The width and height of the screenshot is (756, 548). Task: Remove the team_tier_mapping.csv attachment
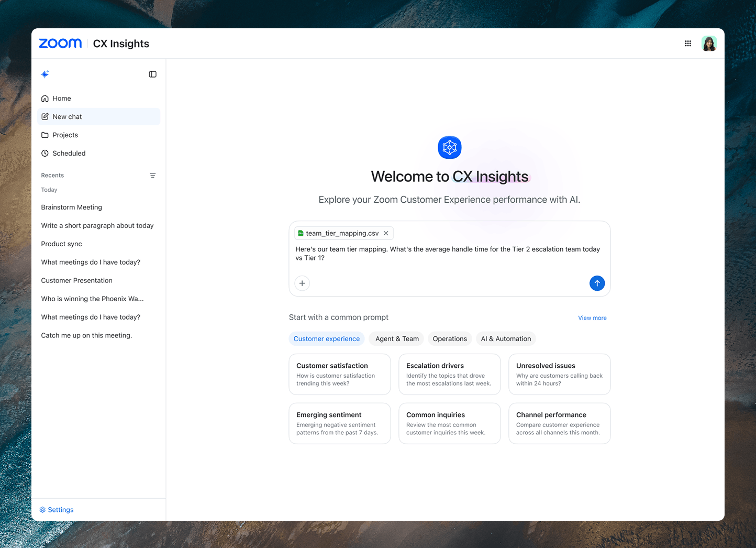tap(386, 233)
